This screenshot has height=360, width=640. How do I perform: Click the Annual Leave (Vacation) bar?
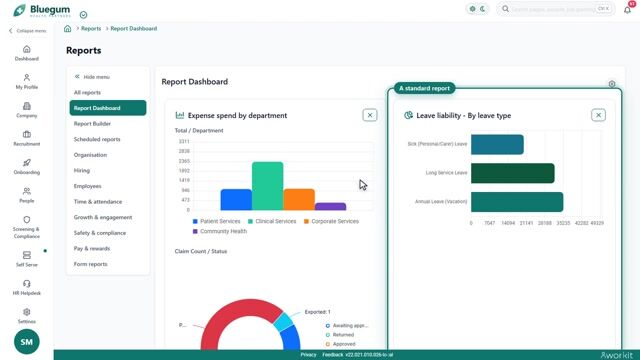tap(517, 202)
